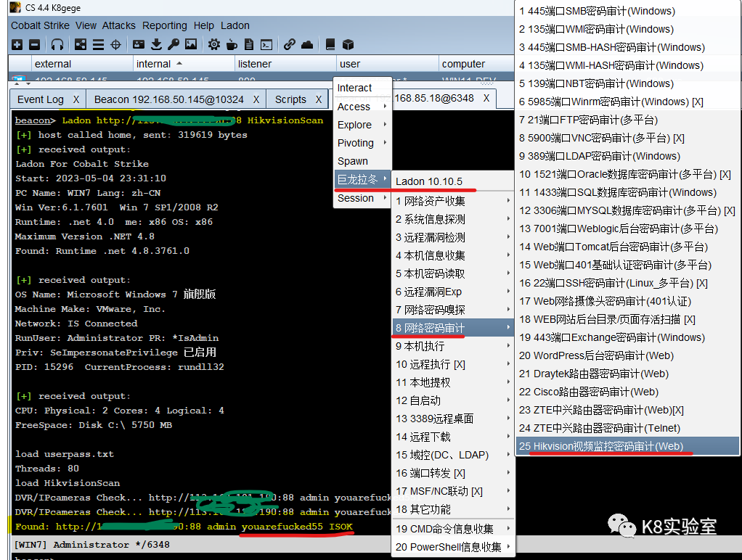Open downloaded files arrow icon
Screen dimensions: 742x560
tap(156, 44)
